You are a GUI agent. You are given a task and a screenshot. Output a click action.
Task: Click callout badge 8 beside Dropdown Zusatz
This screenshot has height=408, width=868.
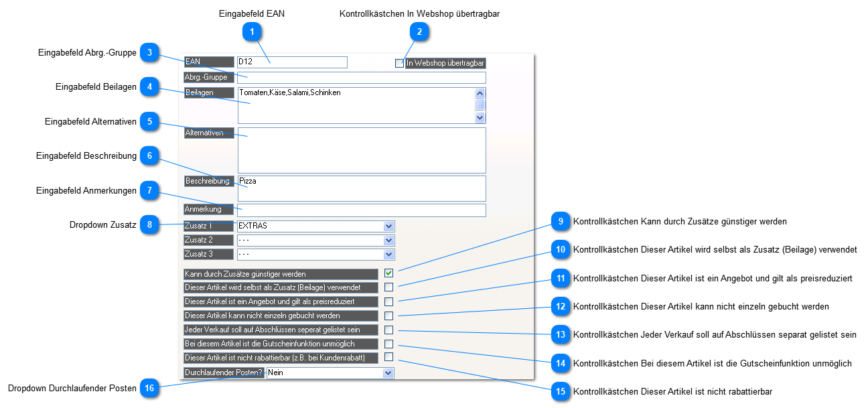[150, 225]
